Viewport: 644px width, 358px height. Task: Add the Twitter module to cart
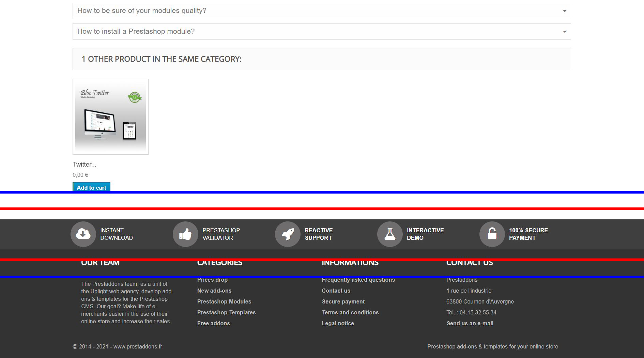(x=91, y=188)
